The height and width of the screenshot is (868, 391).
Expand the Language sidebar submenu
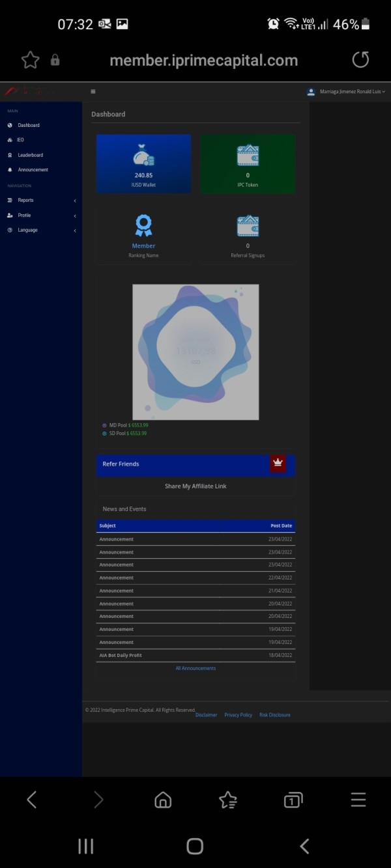[41, 230]
